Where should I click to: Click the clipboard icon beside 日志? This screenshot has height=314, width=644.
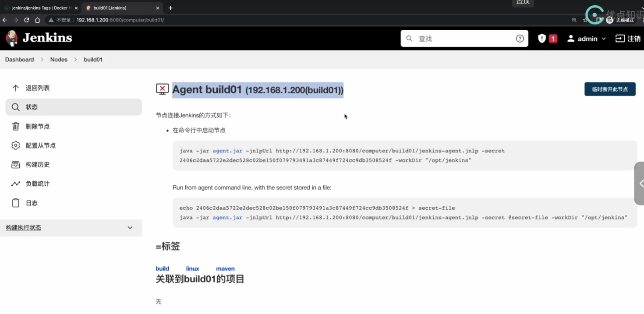(x=16, y=203)
